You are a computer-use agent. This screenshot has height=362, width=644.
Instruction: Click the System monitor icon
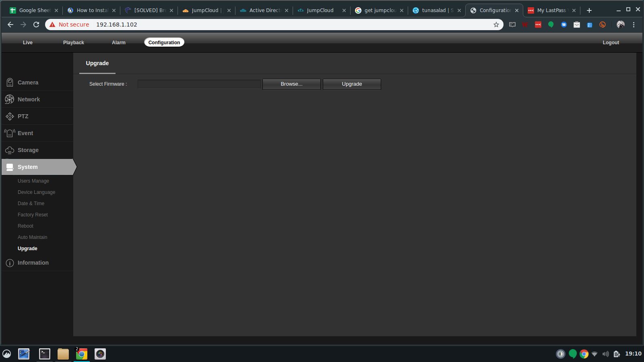pyautogui.click(x=10, y=167)
